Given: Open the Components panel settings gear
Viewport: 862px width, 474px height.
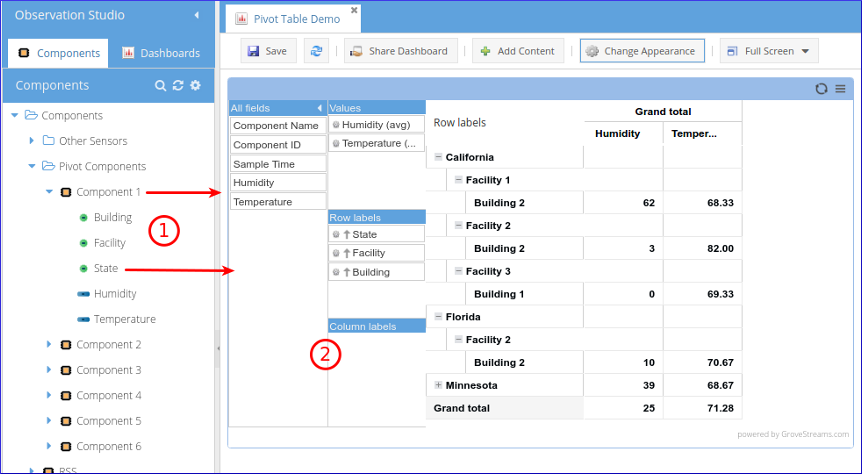Looking at the screenshot, I should [196, 86].
